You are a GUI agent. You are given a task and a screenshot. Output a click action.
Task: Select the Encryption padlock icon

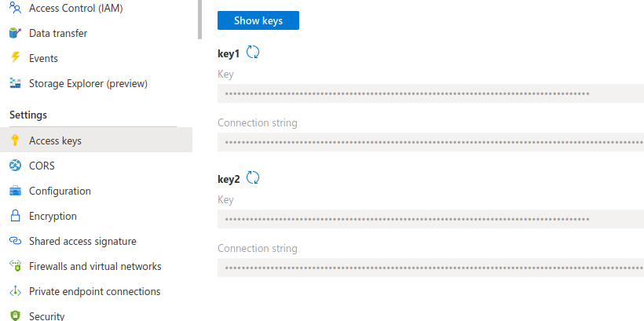(15, 216)
